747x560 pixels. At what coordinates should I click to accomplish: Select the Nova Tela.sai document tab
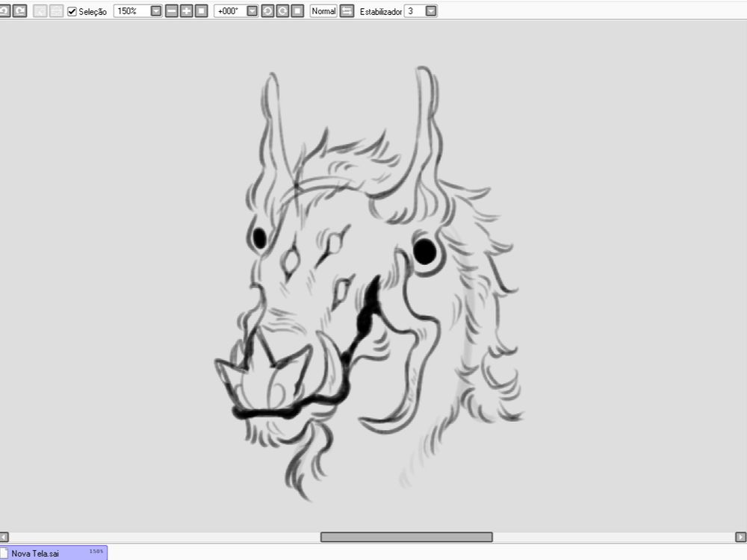point(53,553)
